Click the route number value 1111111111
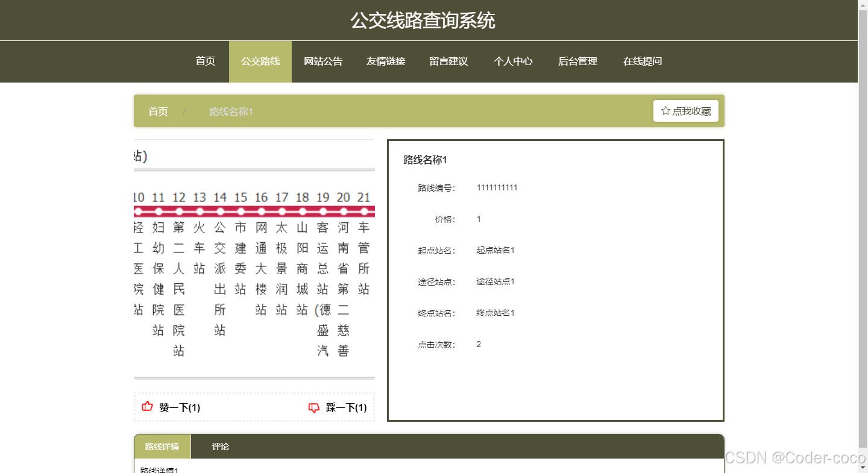Viewport: 868px width, 473px height. [x=497, y=187]
